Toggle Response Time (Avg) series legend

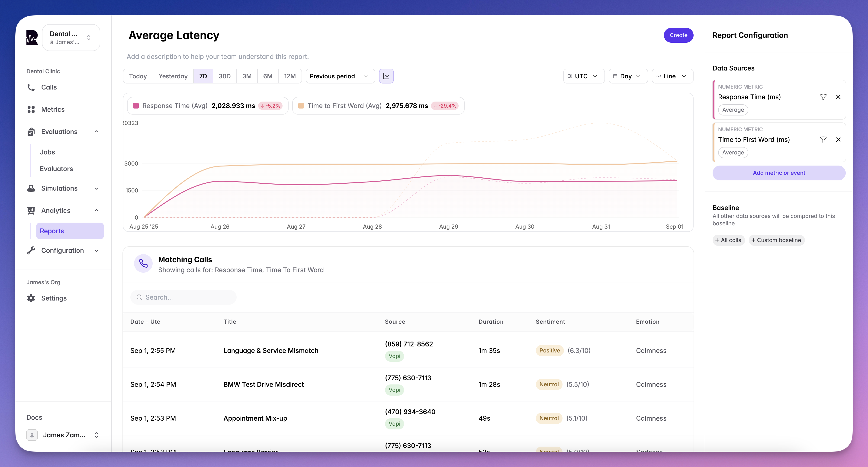coord(174,106)
